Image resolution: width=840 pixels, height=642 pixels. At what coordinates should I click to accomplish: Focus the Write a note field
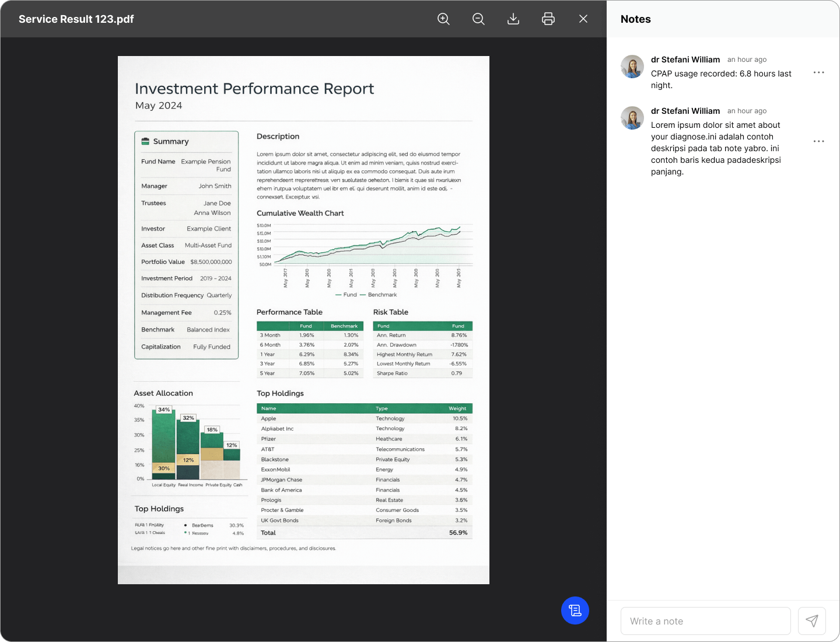pyautogui.click(x=706, y=621)
